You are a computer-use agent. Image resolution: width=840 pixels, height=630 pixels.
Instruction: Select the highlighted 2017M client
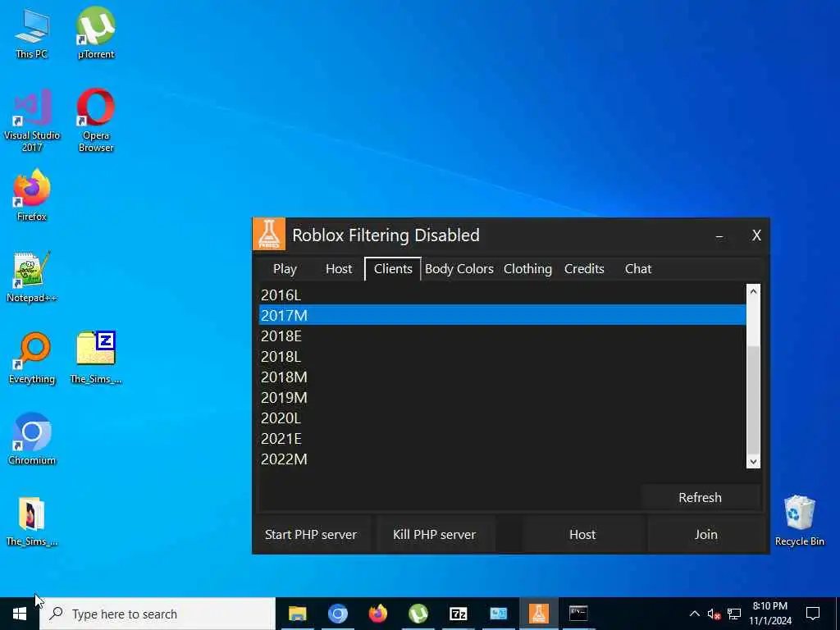tap(502, 316)
